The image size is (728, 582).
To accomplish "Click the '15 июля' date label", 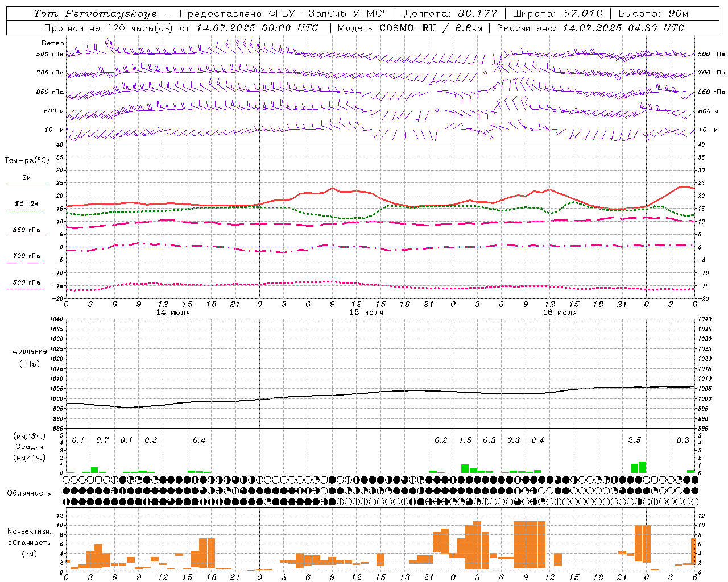I will click(366, 313).
